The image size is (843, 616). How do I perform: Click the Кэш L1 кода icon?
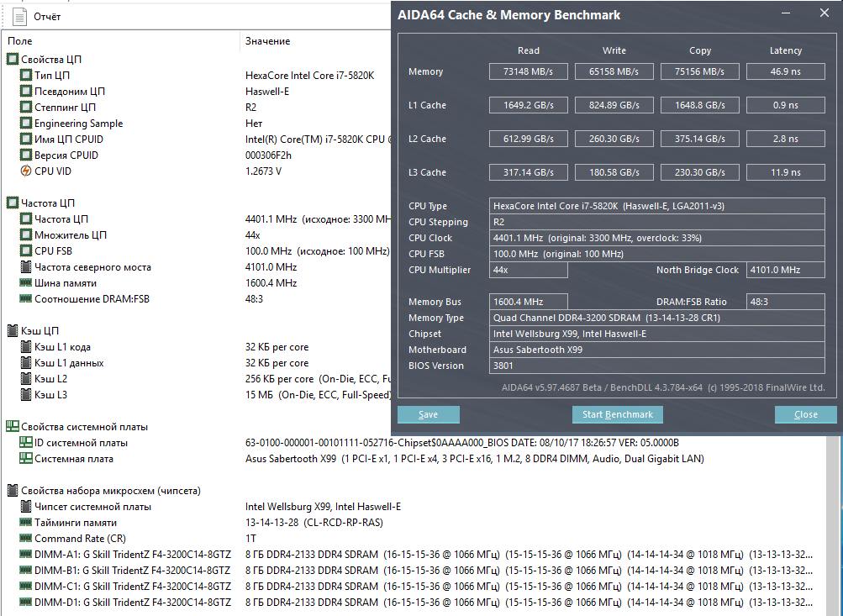26,347
